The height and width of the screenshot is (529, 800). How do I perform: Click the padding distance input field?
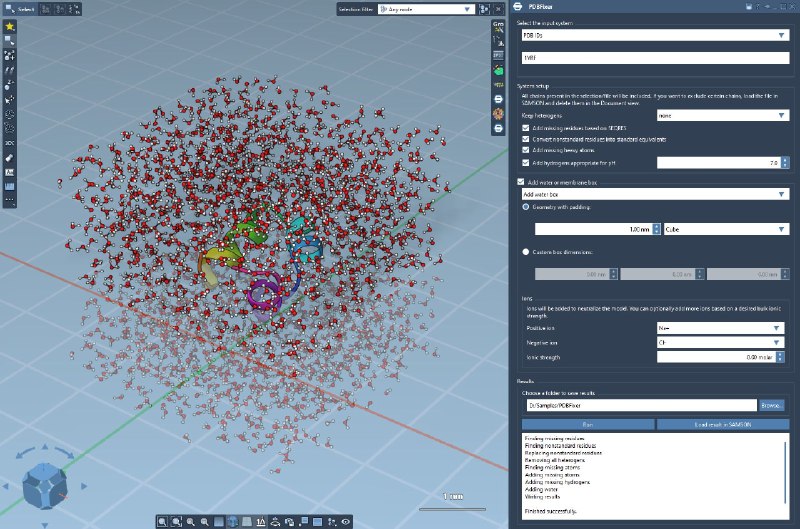[x=593, y=230]
